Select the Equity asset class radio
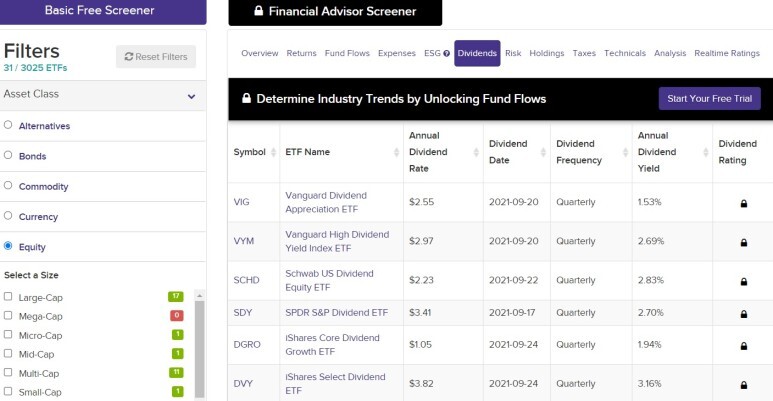The width and height of the screenshot is (773, 401). point(8,246)
